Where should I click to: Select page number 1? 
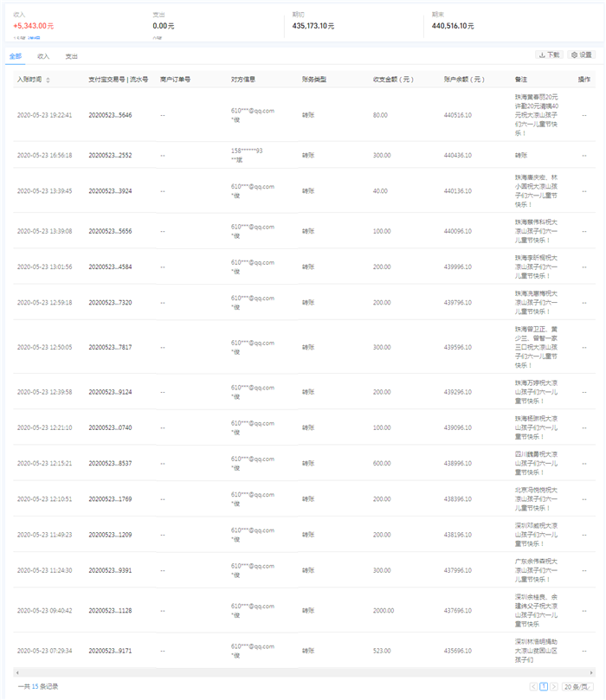click(x=544, y=686)
